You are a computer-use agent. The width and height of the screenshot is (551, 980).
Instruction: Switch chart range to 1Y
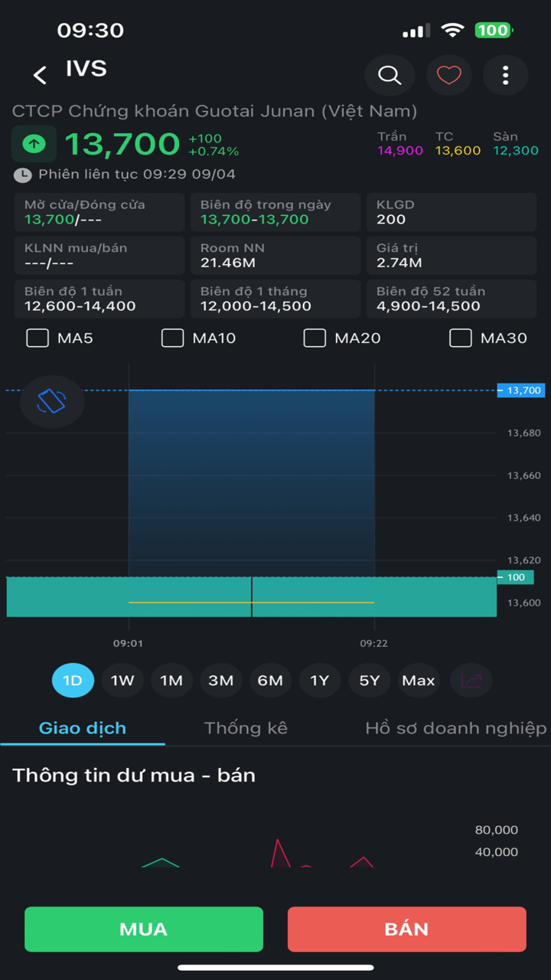click(x=319, y=680)
